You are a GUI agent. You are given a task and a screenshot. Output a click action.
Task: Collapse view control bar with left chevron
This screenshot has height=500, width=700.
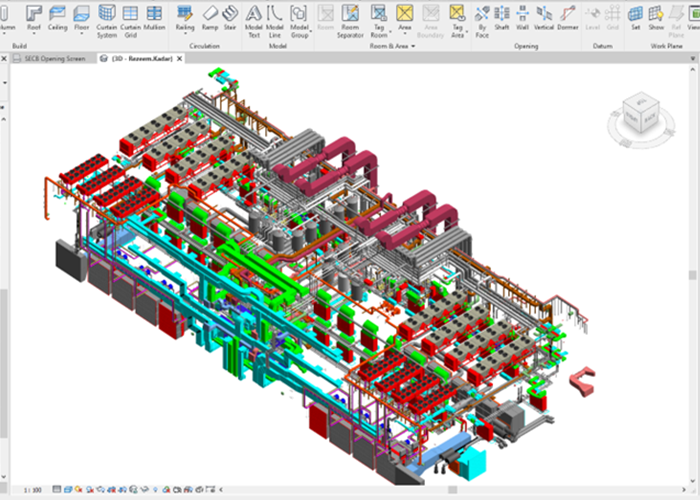click(x=221, y=489)
